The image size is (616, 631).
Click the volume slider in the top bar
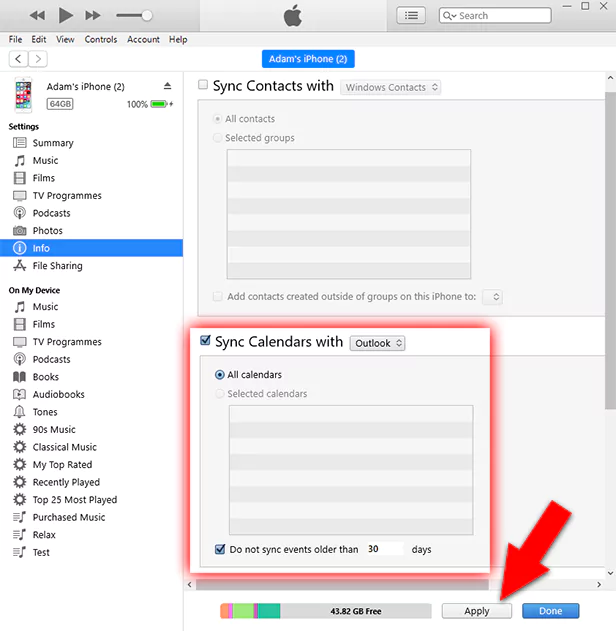pos(134,15)
